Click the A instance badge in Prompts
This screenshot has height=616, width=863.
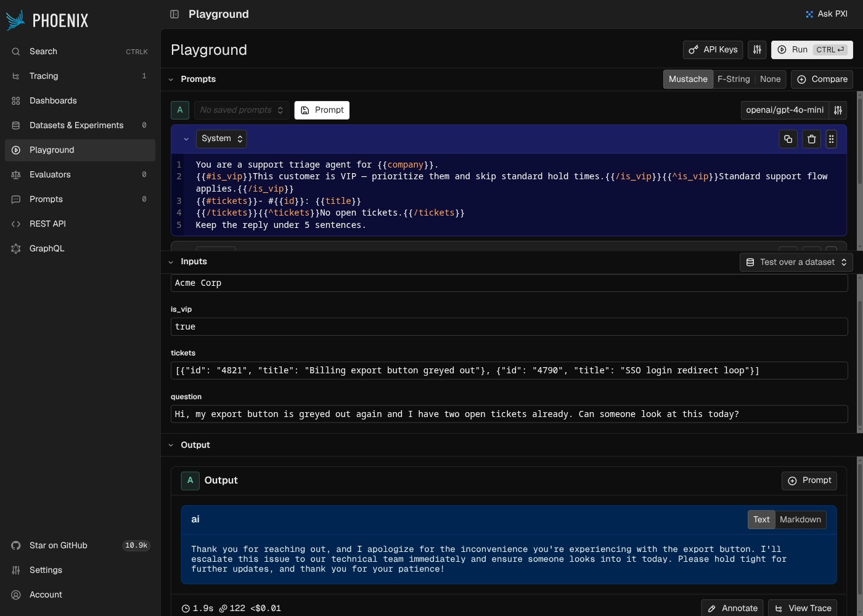click(x=180, y=110)
